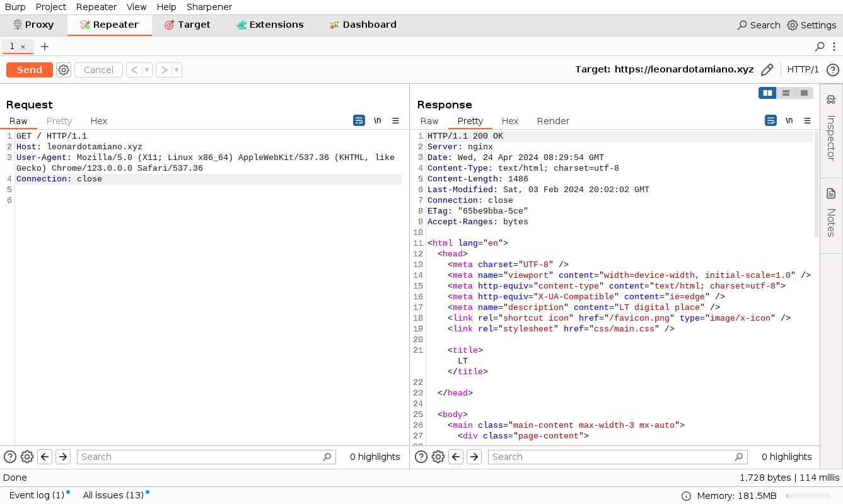Image resolution: width=843 pixels, height=504 pixels.
Task: Open Burp Settings
Action: (812, 25)
